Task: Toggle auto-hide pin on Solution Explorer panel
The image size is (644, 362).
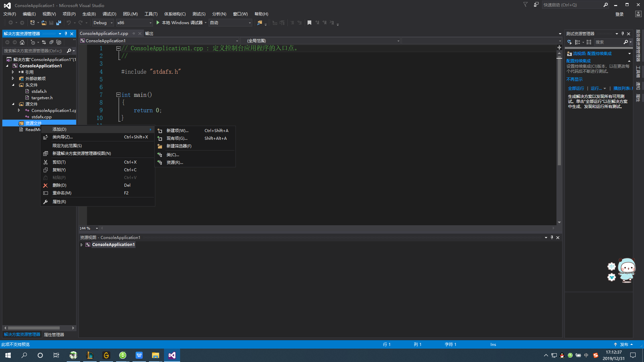Action: coord(66,34)
